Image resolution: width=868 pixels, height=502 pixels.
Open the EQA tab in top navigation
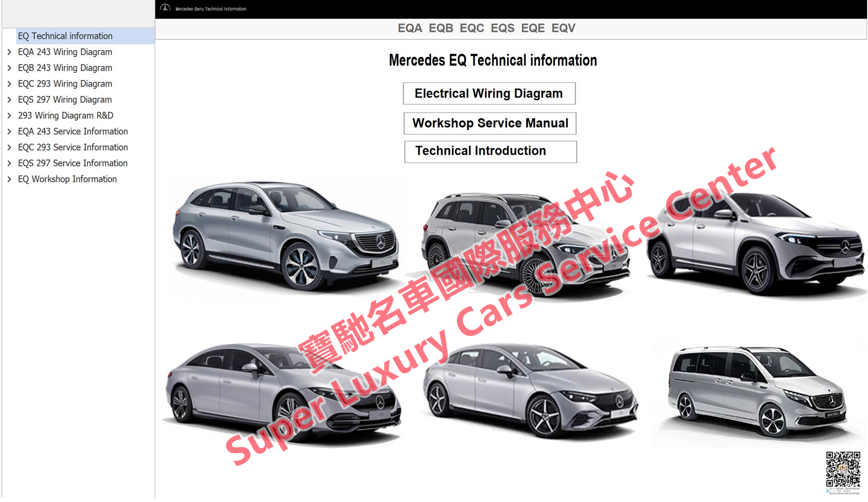[410, 28]
